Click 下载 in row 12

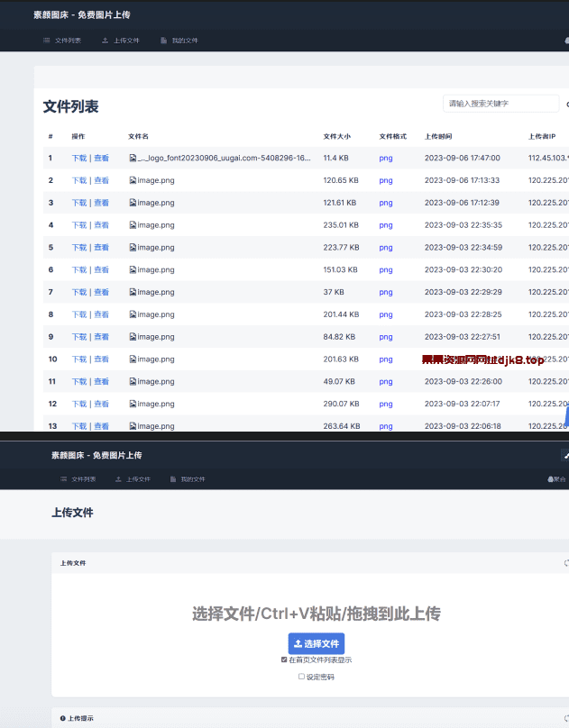tap(79, 404)
